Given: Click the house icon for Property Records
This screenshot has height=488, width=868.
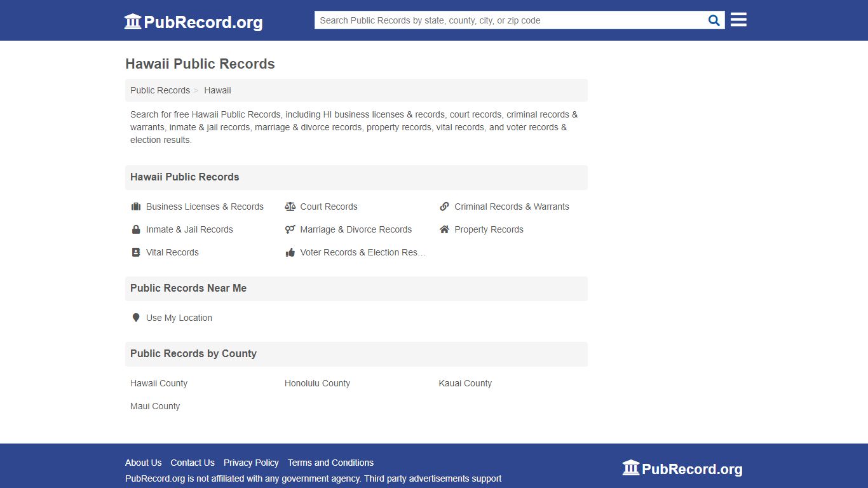Looking at the screenshot, I should [x=444, y=229].
